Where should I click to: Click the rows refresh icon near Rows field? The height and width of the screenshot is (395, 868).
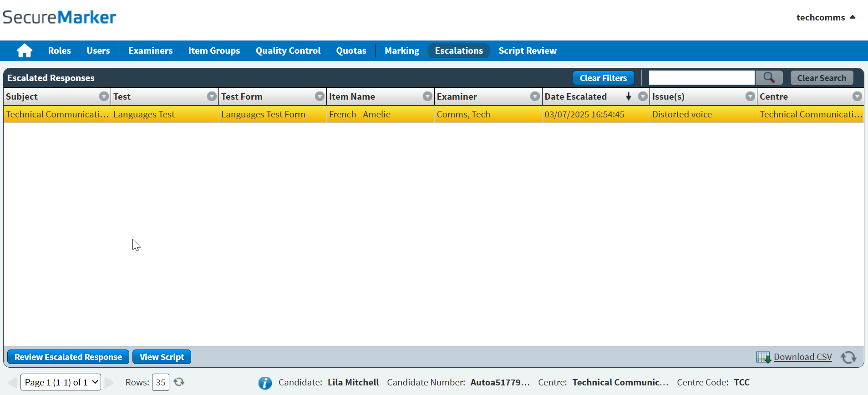point(179,382)
